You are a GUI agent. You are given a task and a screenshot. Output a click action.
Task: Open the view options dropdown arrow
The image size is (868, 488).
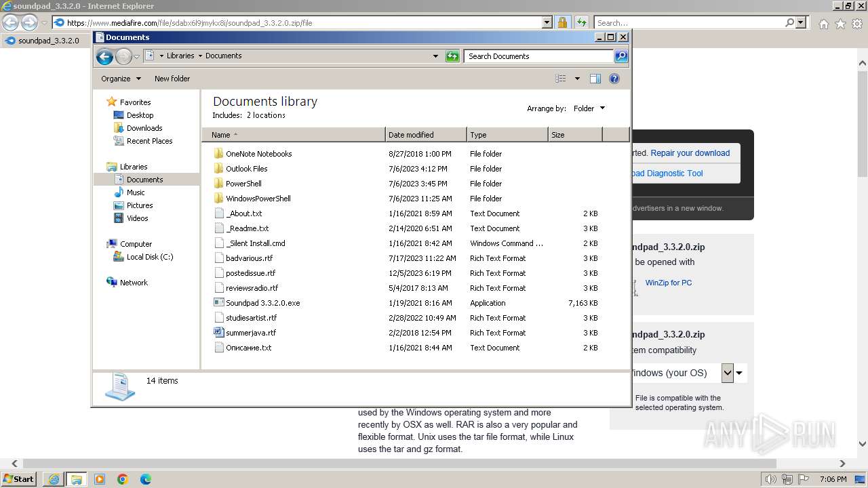click(577, 79)
